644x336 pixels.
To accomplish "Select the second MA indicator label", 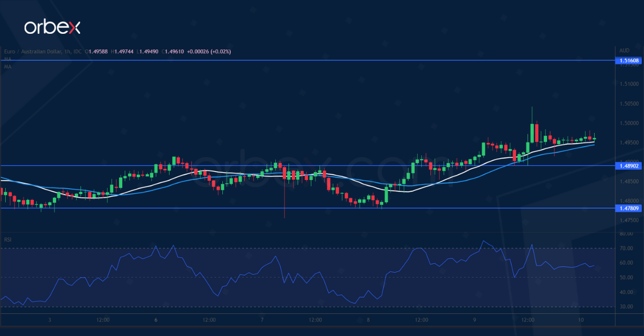I will point(8,66).
